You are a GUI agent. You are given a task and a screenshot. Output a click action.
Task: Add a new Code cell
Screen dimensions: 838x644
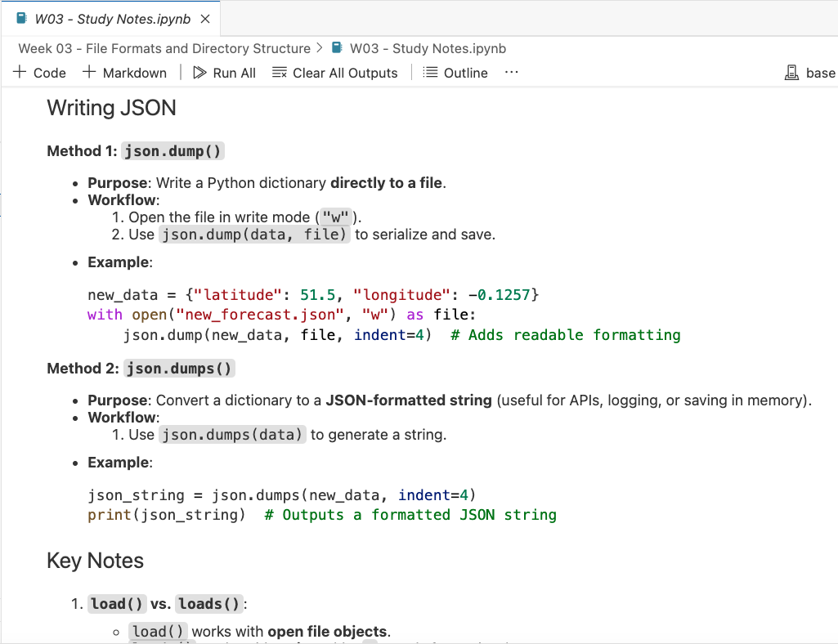pyautogui.click(x=40, y=73)
